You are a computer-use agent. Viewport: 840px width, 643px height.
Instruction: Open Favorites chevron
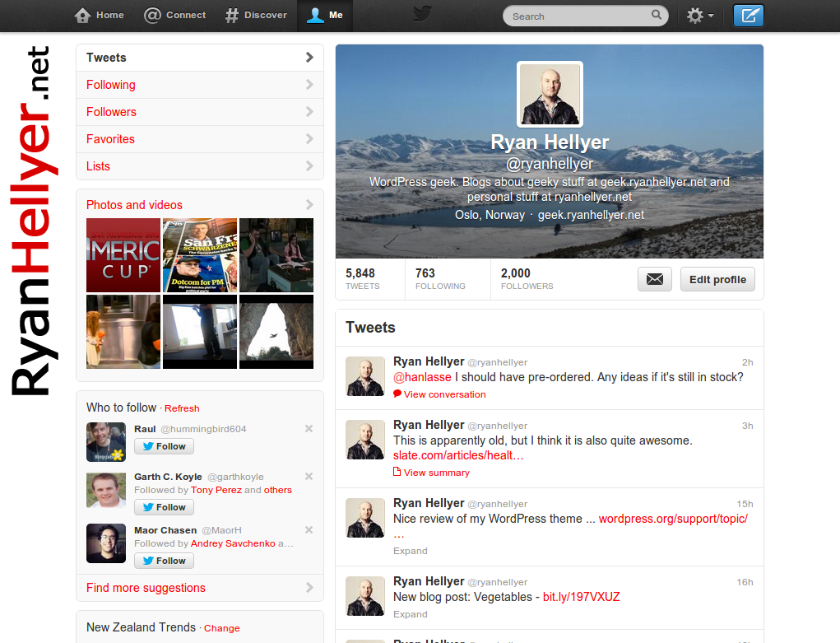click(x=309, y=139)
